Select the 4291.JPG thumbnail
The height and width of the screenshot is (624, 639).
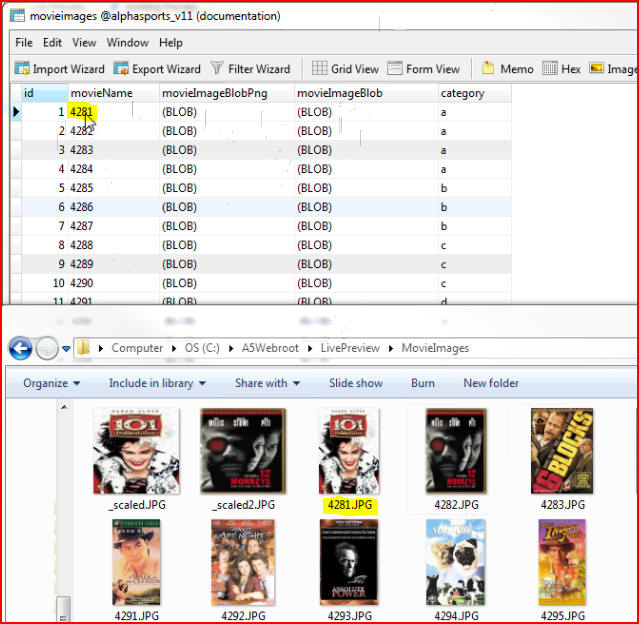tap(136, 562)
